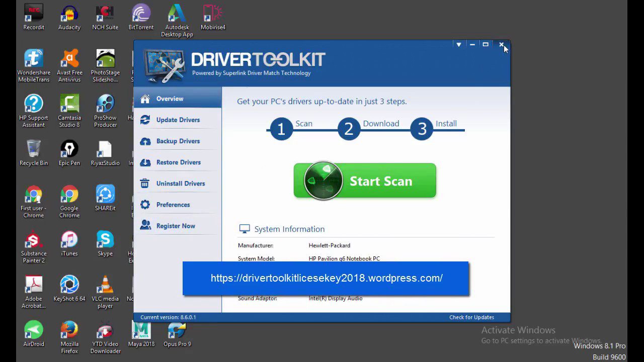Launch the Epic Pen desktop icon
Screen dimensions: 644x362
point(69,153)
